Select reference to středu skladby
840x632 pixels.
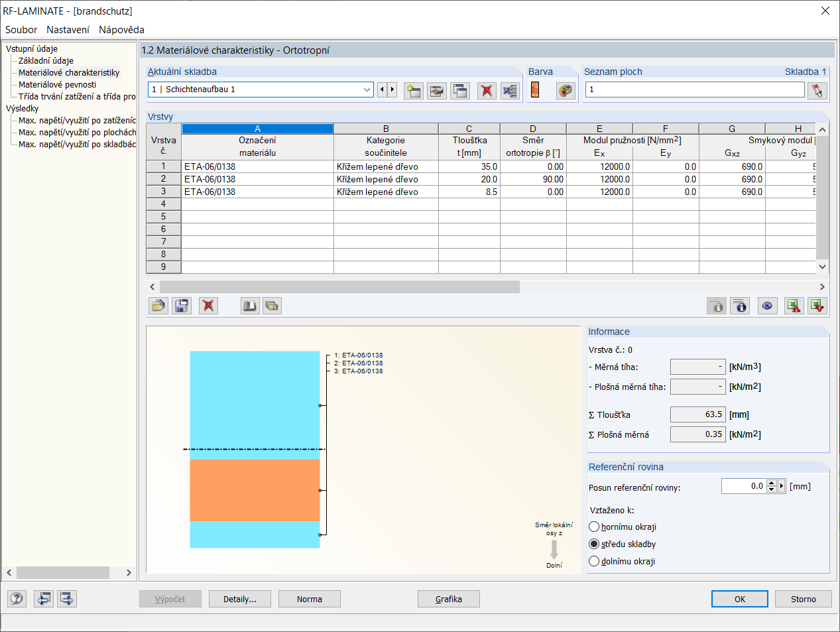click(594, 544)
